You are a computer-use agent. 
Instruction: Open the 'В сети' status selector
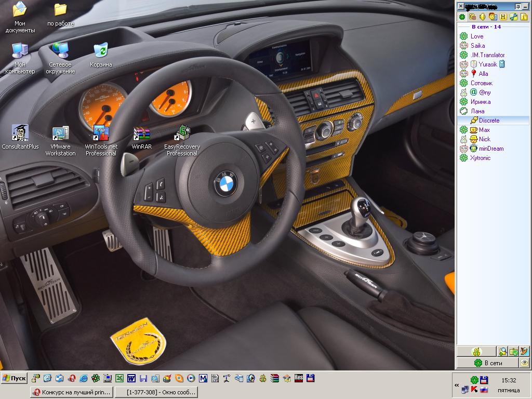coord(487,363)
